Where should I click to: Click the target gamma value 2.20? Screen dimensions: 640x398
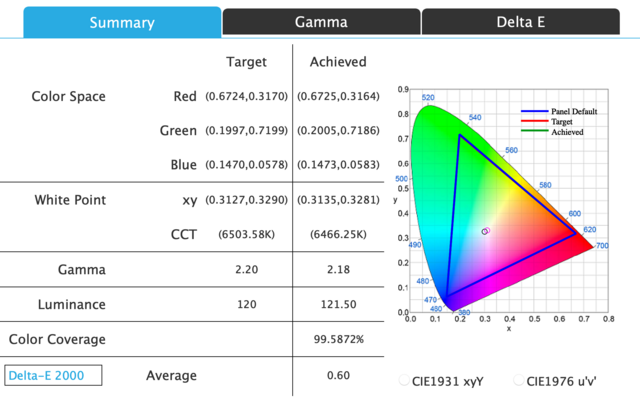[x=247, y=269]
